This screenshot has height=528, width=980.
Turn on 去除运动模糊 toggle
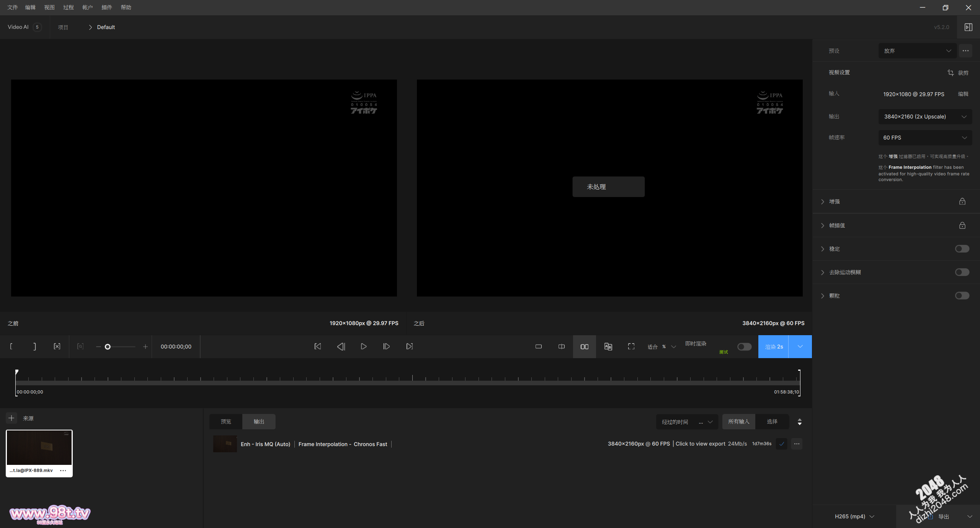(x=962, y=272)
